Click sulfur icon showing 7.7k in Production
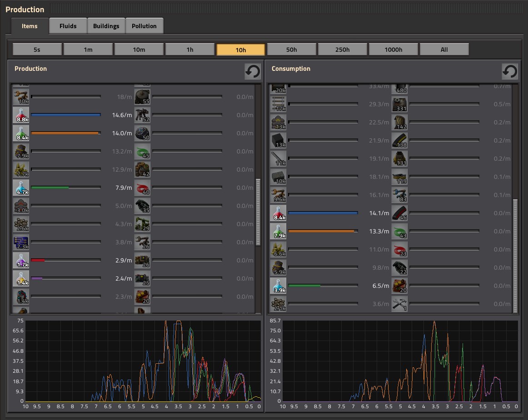 (x=21, y=170)
